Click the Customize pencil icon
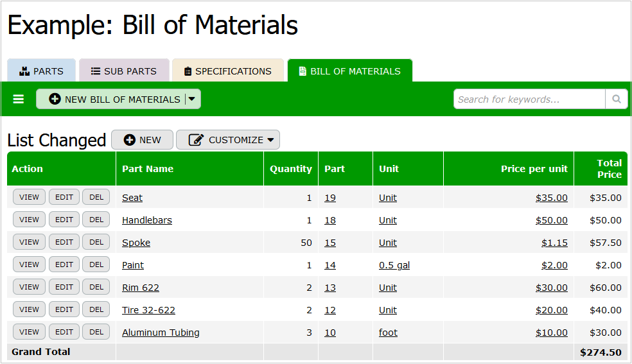The width and height of the screenshot is (632, 364). tap(197, 140)
